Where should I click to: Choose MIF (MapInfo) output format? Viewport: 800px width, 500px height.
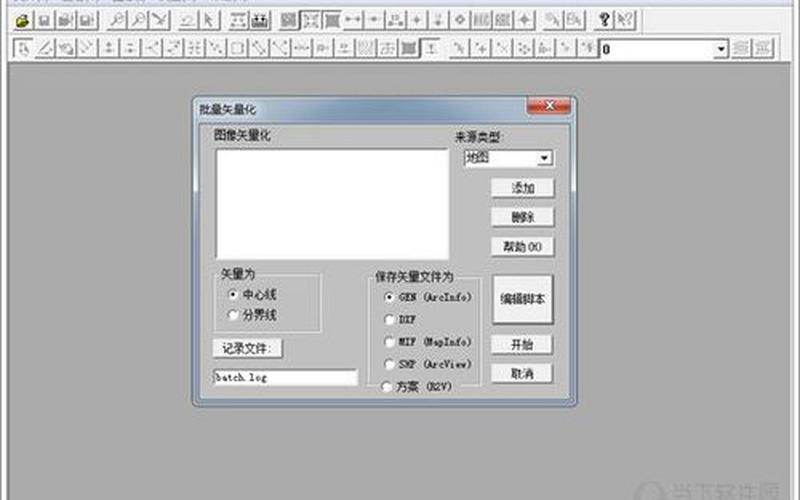[428, 342]
